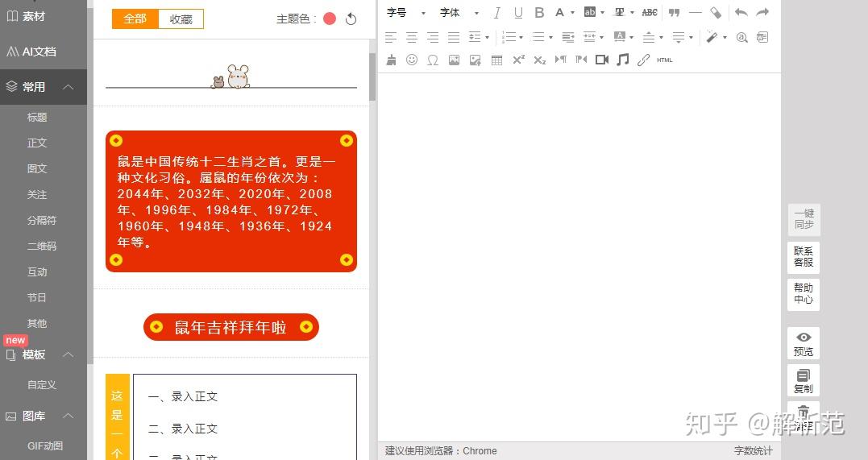Center align text
This screenshot has width=868, height=460.
pyautogui.click(x=412, y=37)
